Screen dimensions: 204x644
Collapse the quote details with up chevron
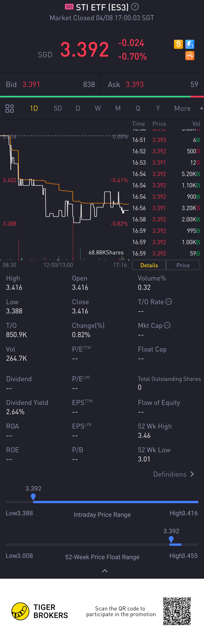pos(105,571)
